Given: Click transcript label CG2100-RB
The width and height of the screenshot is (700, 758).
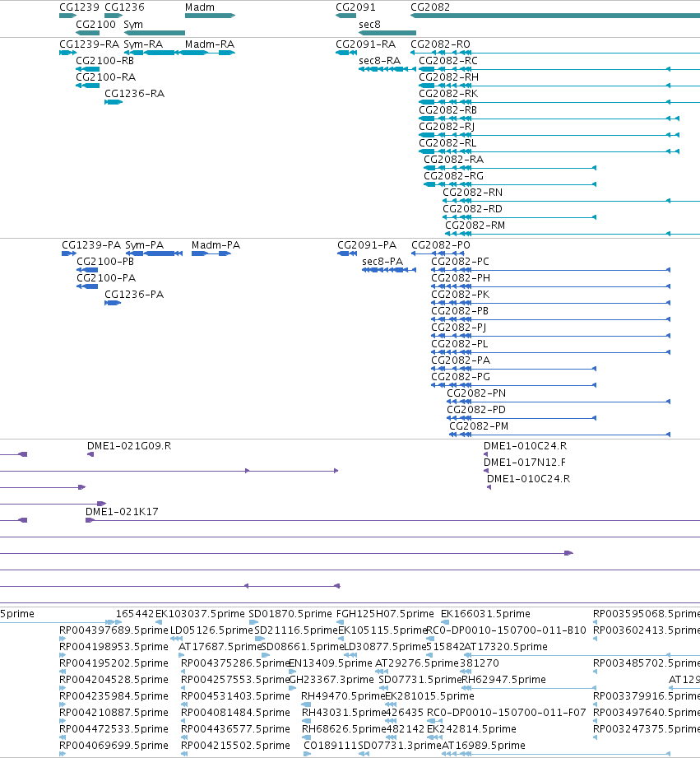Looking at the screenshot, I should click(104, 60).
